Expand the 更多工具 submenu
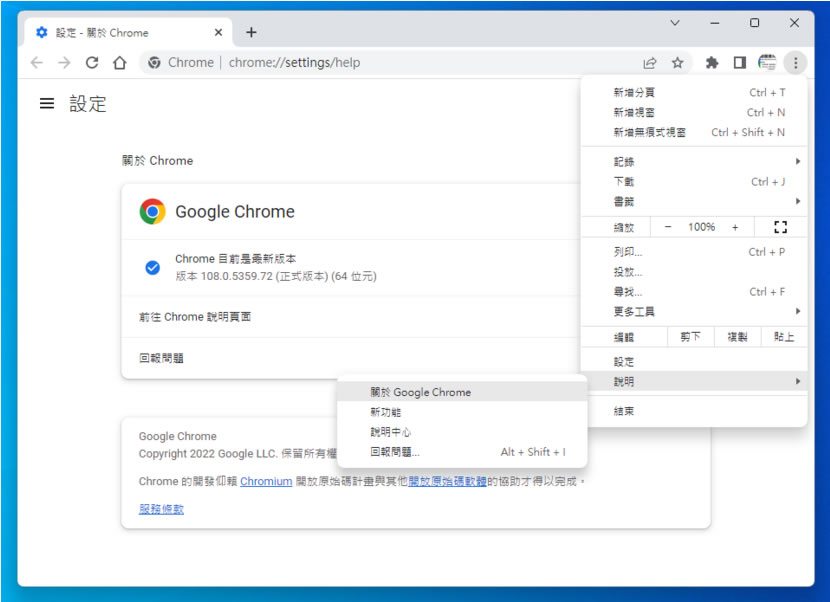The height and width of the screenshot is (602, 830). point(694,311)
